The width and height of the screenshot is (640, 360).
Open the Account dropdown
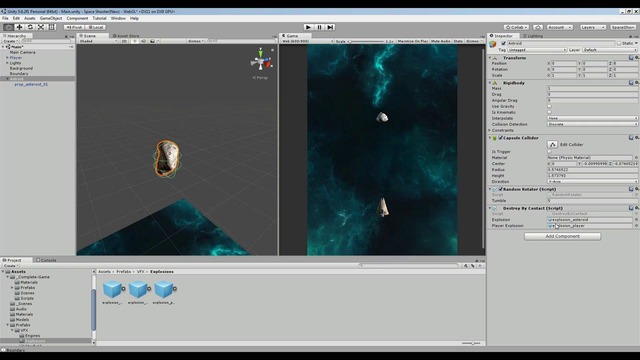pyautogui.click(x=560, y=27)
